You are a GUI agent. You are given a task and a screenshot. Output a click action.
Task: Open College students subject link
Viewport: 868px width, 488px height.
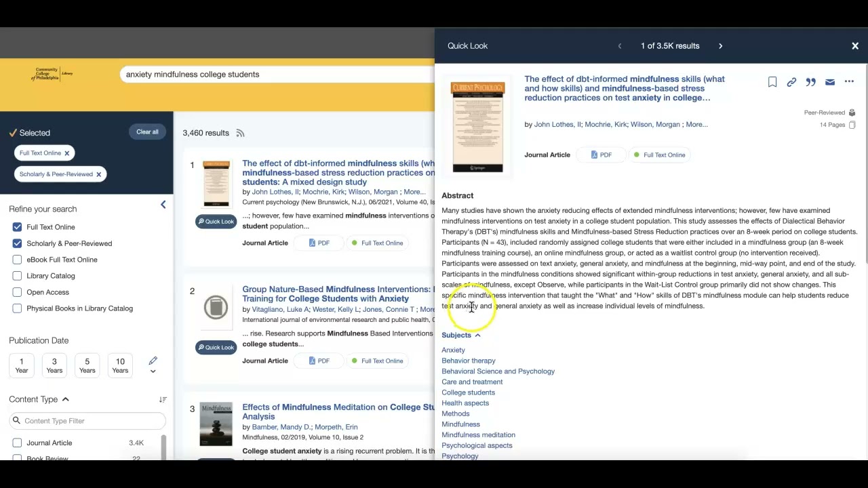coord(469,392)
